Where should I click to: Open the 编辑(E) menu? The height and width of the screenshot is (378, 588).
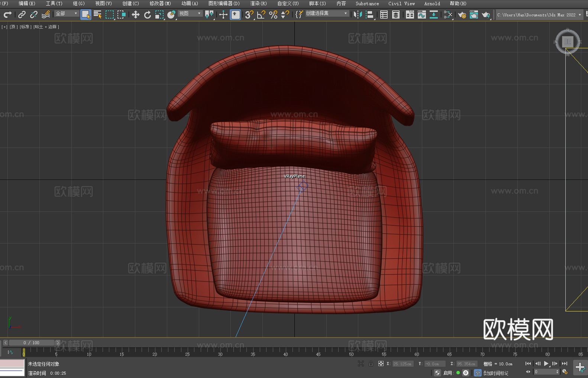coord(27,3)
